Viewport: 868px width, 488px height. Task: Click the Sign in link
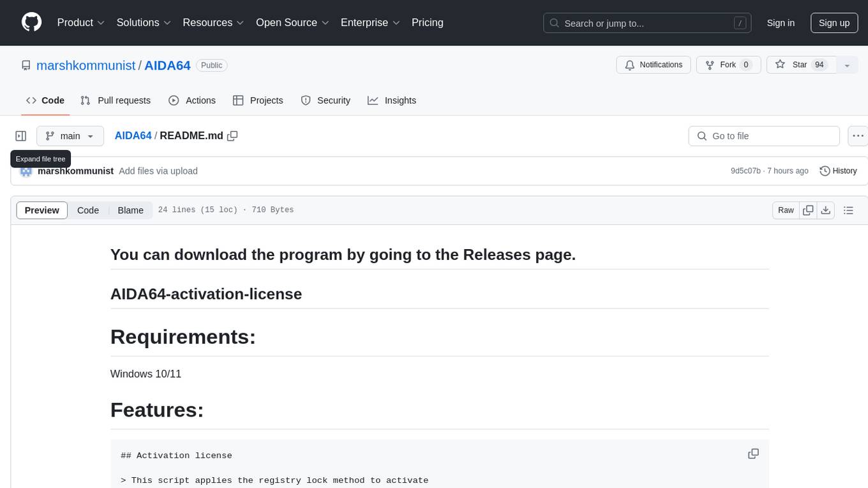point(781,23)
